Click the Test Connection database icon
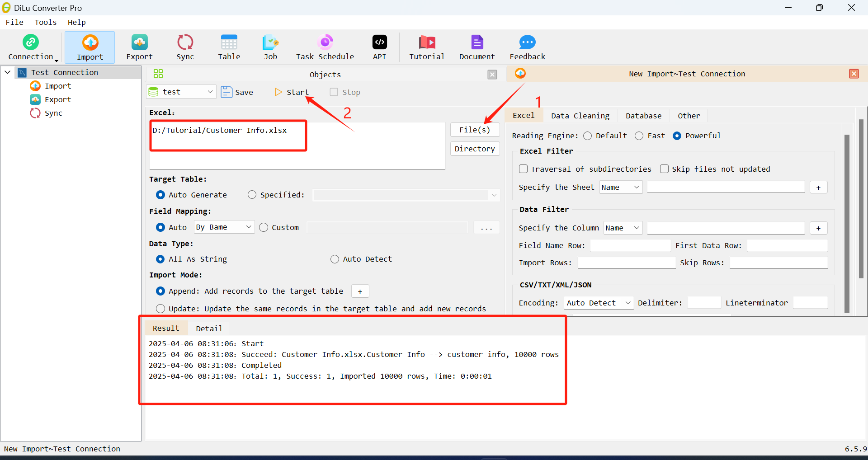 (x=22, y=72)
